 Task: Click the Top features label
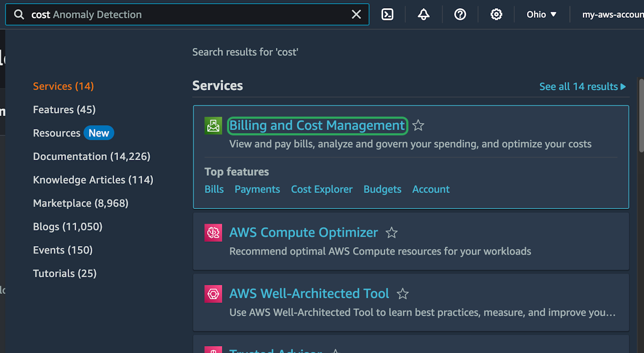click(x=237, y=172)
